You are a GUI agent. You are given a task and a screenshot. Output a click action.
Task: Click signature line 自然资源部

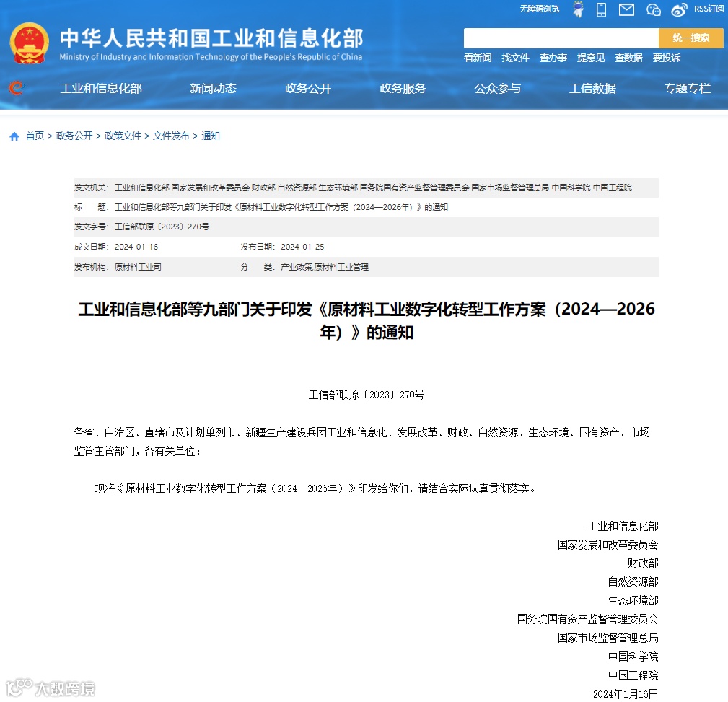633,582
